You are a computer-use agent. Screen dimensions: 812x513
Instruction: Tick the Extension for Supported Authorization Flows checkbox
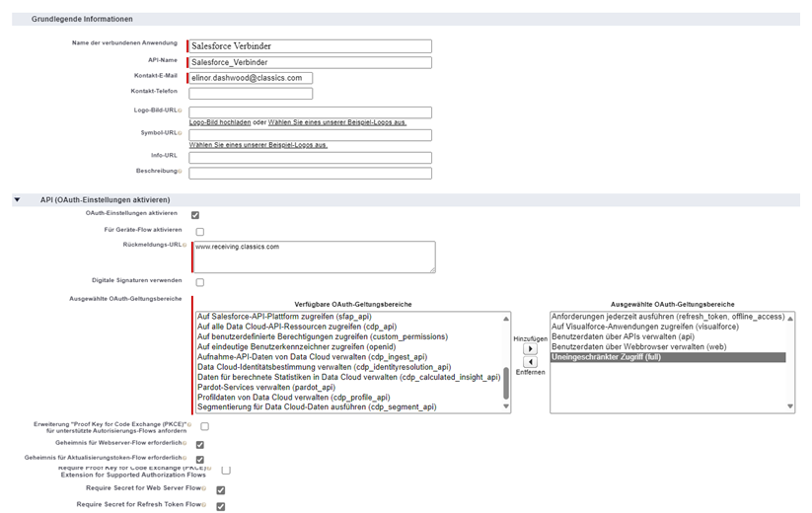coord(226,470)
